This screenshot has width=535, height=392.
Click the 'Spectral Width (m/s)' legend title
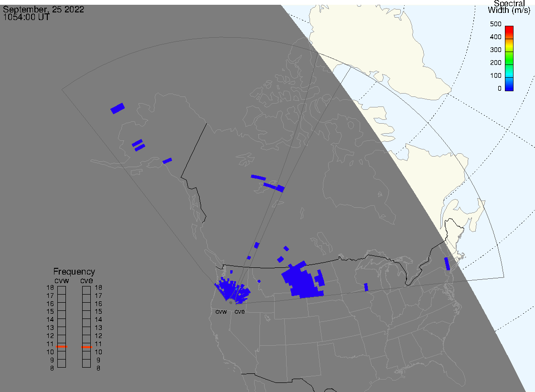(x=509, y=7)
